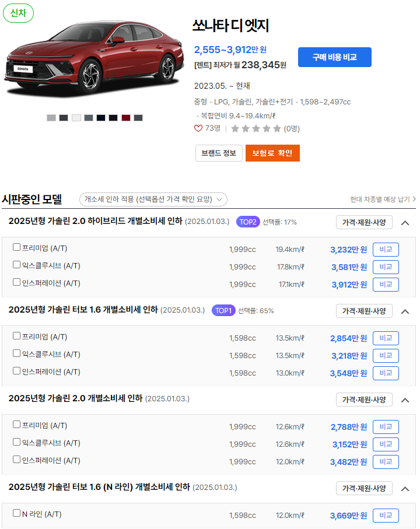Click 보험료 확인 button
The image size is (420, 529).
(x=272, y=153)
